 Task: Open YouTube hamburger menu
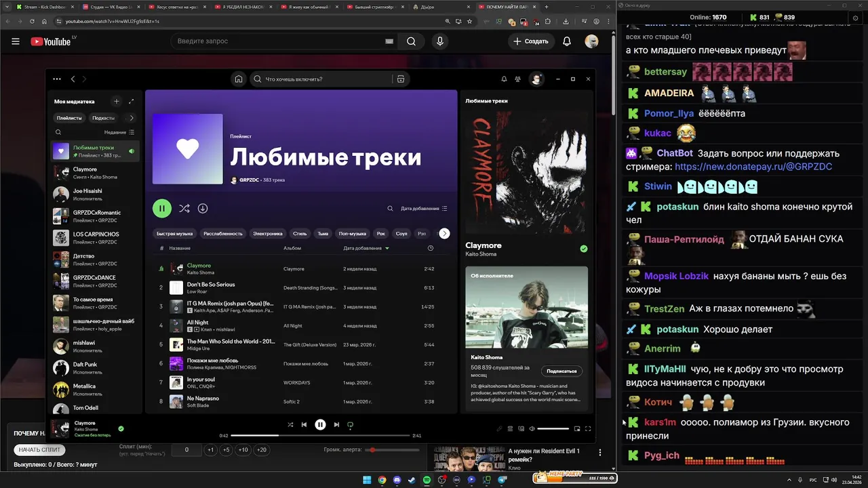pyautogui.click(x=16, y=41)
